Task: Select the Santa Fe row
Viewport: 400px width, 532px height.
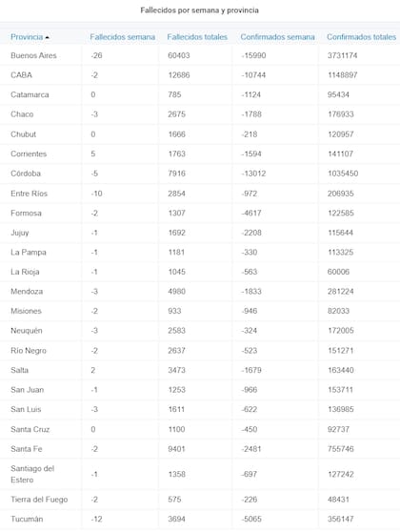Action: [200, 449]
